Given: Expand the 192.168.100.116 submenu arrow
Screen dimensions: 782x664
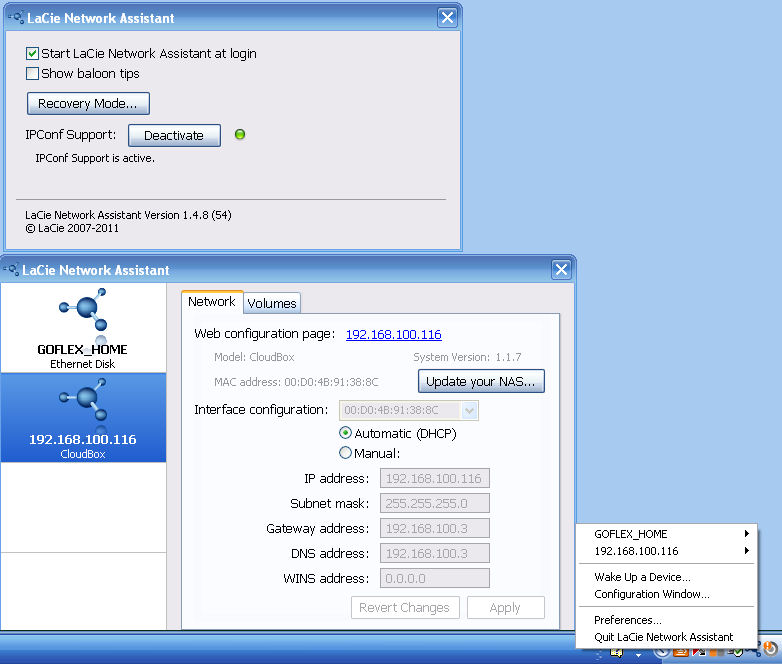Looking at the screenshot, I should coord(747,551).
